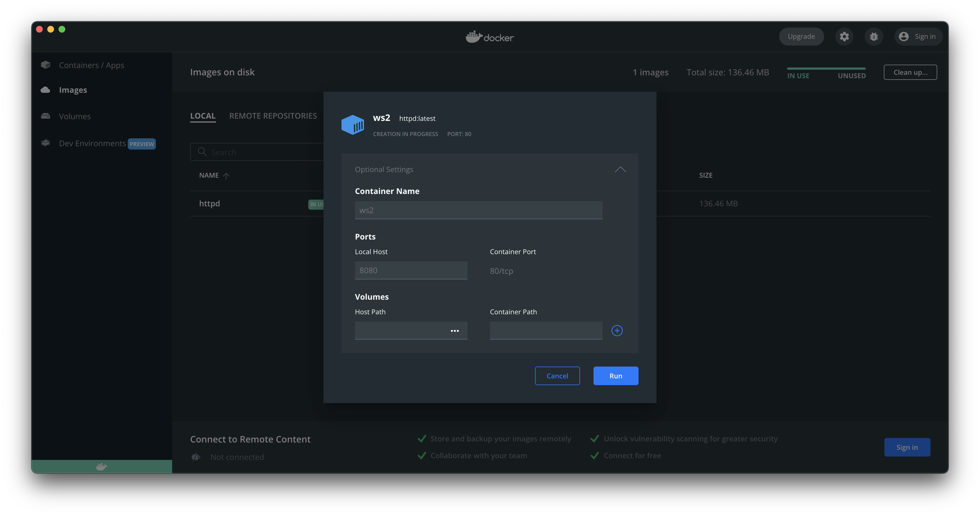Open Images in the sidebar
Viewport: 980px width, 515px height.
click(73, 90)
